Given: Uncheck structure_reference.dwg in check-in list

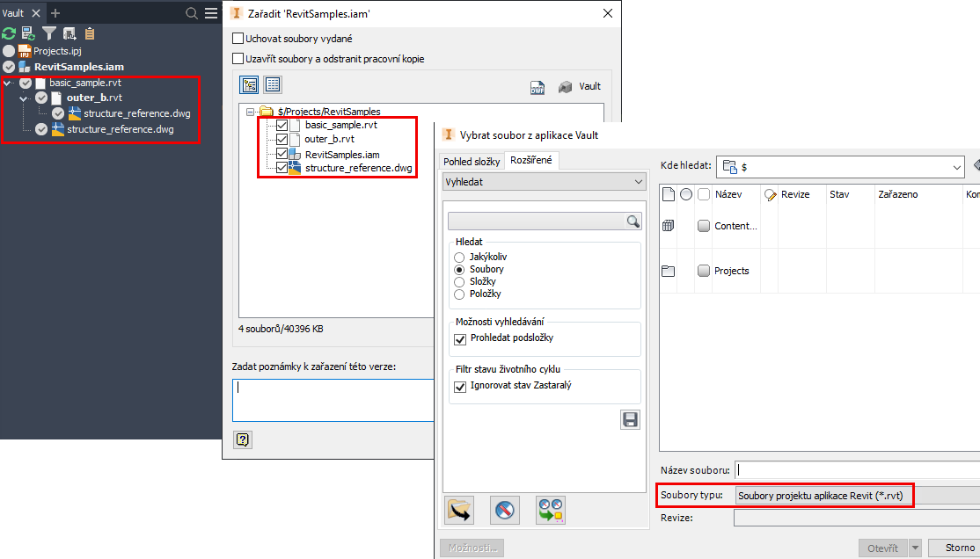Looking at the screenshot, I should tap(282, 167).
